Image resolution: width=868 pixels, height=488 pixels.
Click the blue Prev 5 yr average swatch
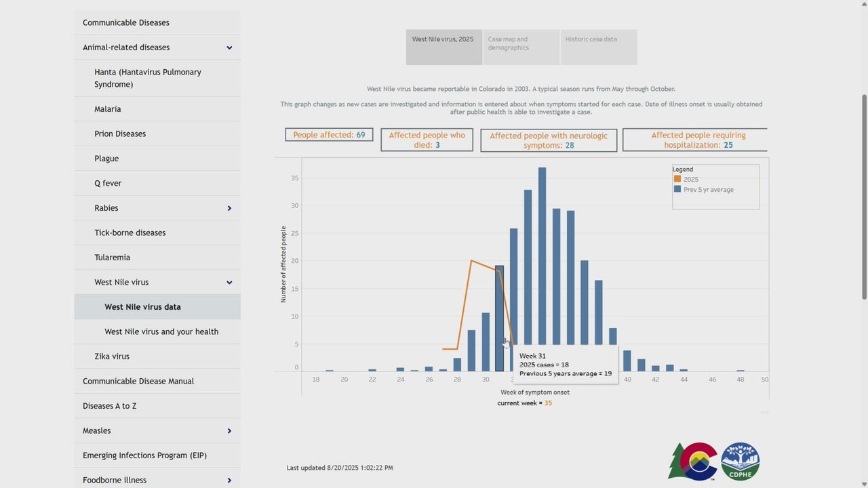677,190
